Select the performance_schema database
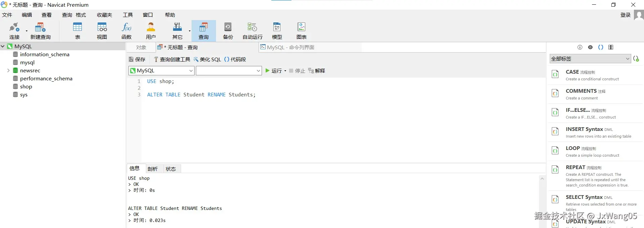The width and height of the screenshot is (644, 228). pyautogui.click(x=46, y=79)
